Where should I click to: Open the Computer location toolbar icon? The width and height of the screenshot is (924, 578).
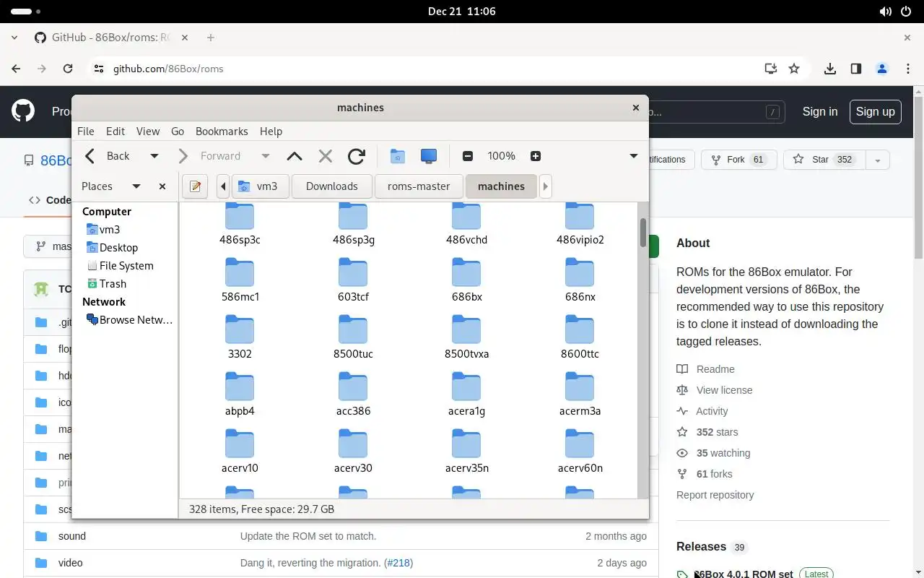pyautogui.click(x=429, y=156)
